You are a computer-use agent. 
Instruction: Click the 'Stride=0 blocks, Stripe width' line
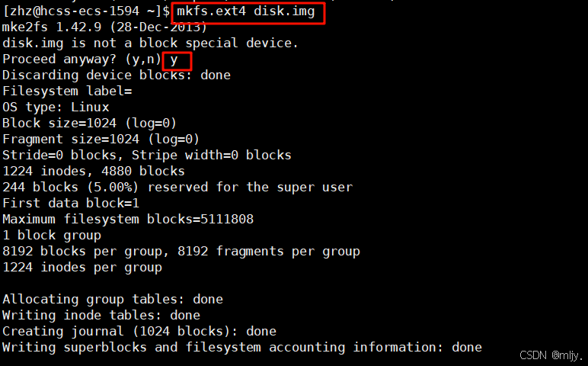tap(147, 155)
